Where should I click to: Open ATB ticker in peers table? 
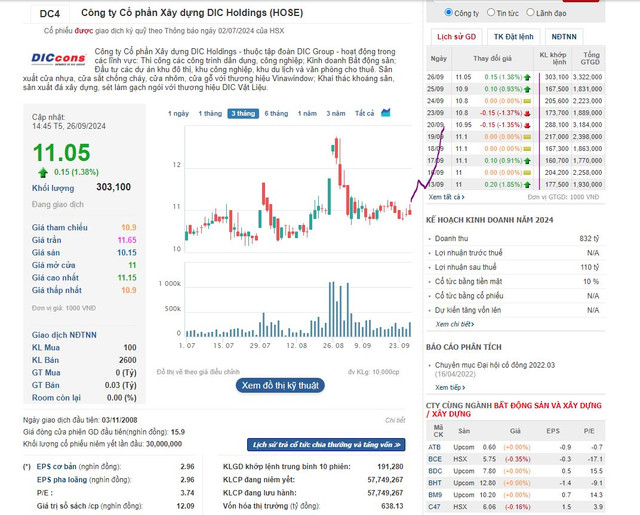pyautogui.click(x=434, y=447)
